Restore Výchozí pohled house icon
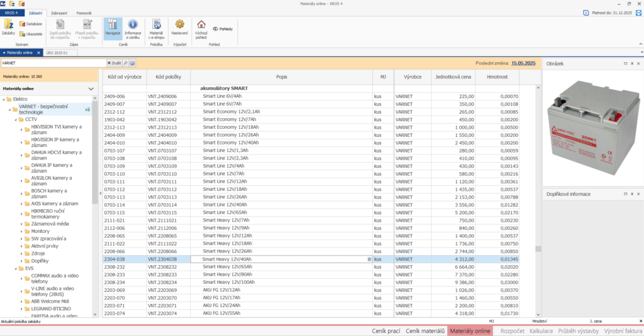644x336 pixels. click(x=201, y=29)
